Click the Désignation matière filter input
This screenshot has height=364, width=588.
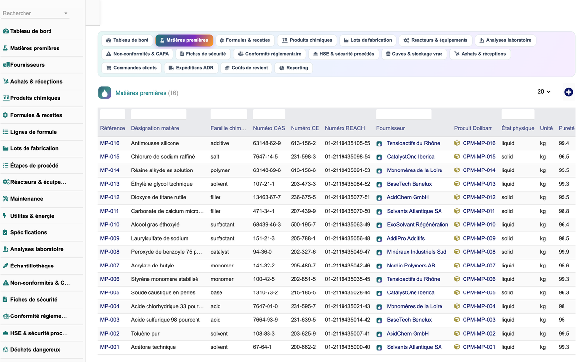pos(159,114)
